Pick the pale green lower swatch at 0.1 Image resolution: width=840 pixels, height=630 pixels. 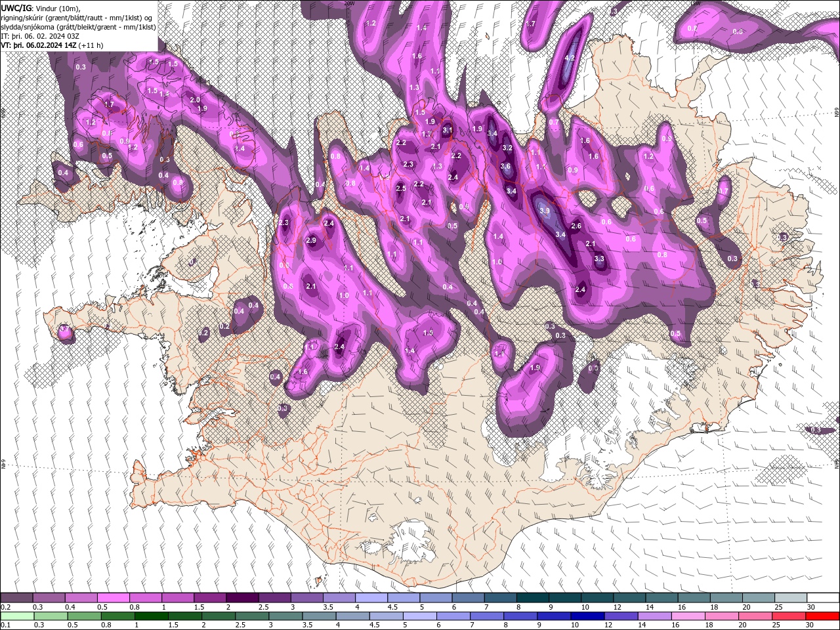point(16,616)
